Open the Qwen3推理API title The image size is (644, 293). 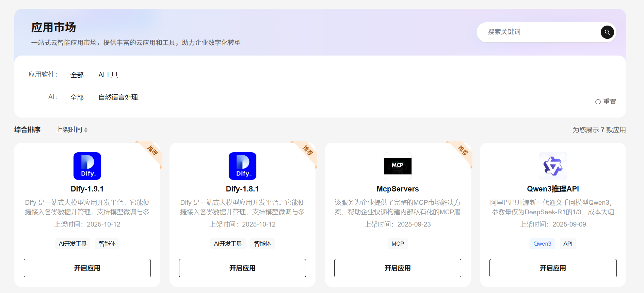click(553, 189)
